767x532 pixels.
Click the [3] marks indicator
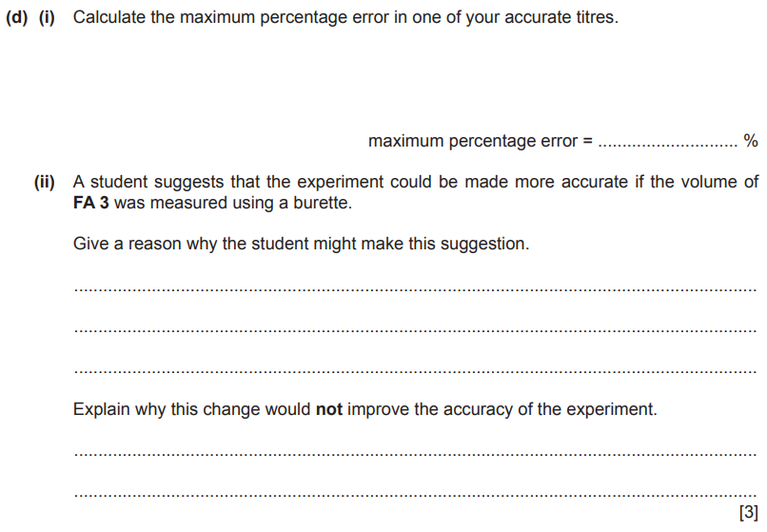point(748,512)
